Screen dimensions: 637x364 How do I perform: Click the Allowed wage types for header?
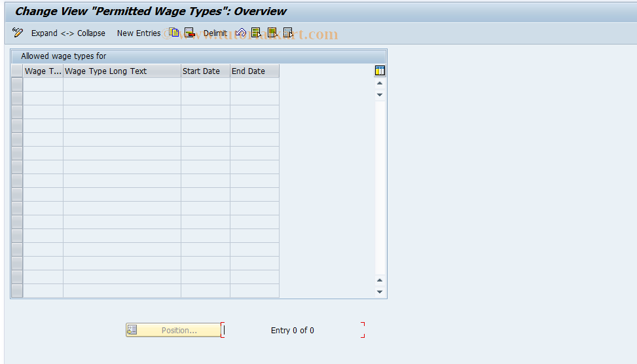[64, 56]
